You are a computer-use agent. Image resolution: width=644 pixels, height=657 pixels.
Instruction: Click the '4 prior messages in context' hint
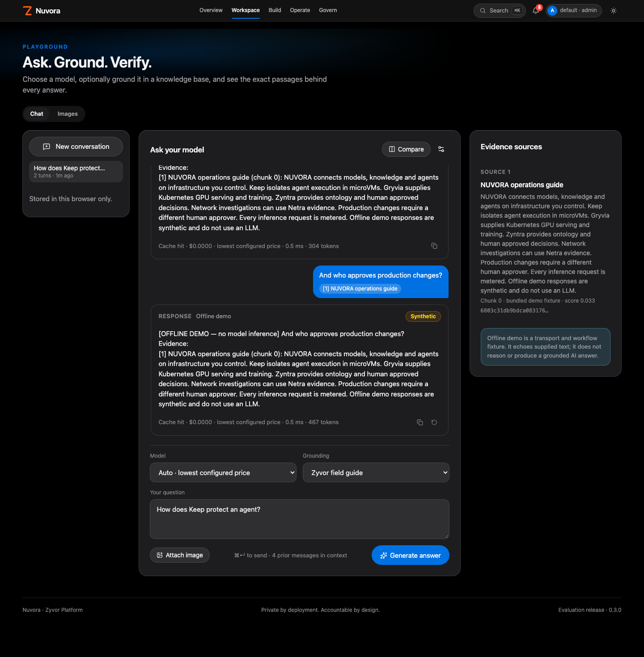coord(309,555)
